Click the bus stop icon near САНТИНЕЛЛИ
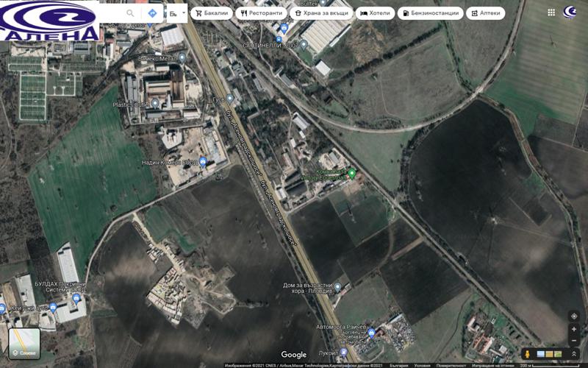 (x=279, y=40)
